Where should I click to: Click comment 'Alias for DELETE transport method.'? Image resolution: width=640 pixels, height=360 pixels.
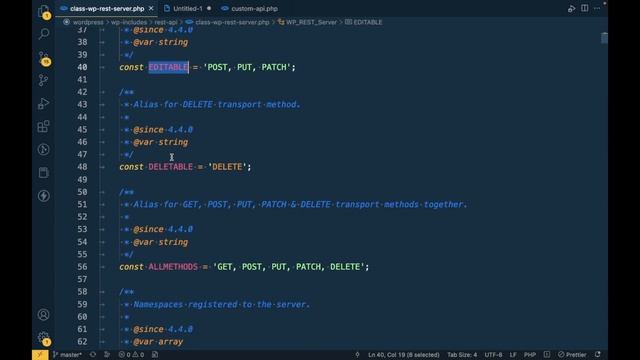(217, 104)
